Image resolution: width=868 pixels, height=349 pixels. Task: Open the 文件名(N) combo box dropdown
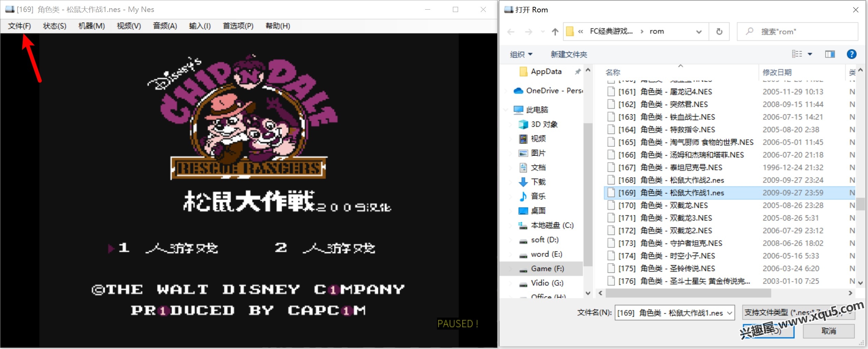point(730,313)
